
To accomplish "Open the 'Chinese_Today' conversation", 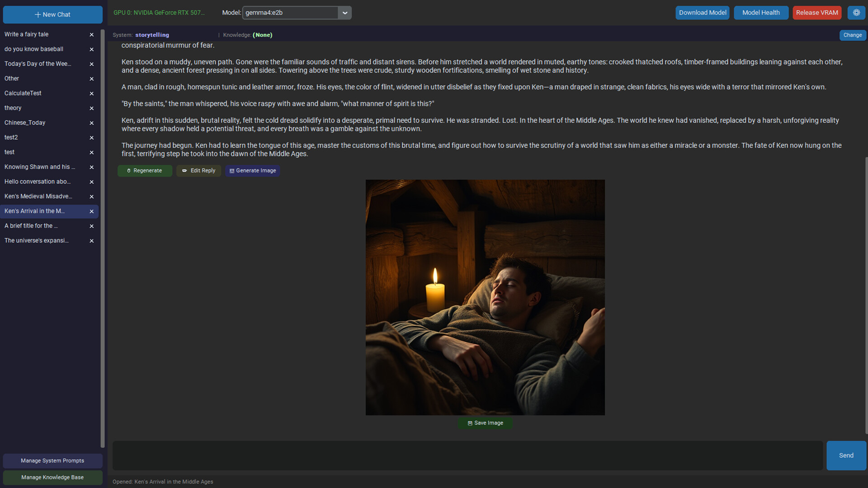I will point(25,123).
